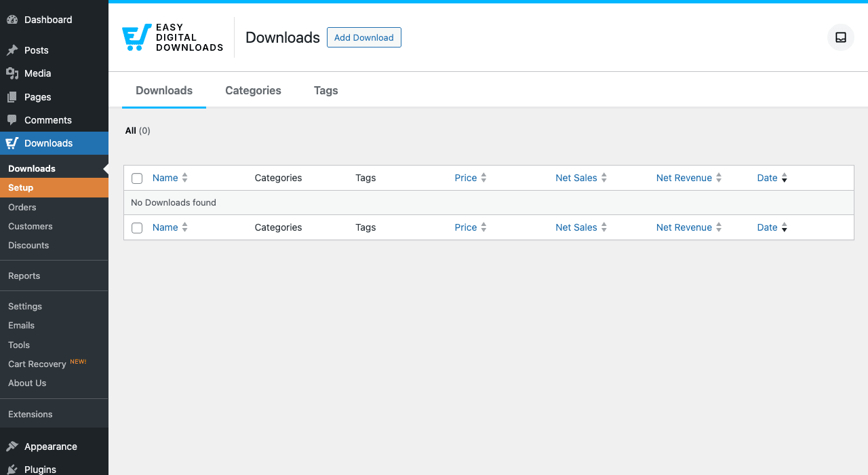Open Extensions in the sidebar
This screenshot has height=475, width=868.
54,414
